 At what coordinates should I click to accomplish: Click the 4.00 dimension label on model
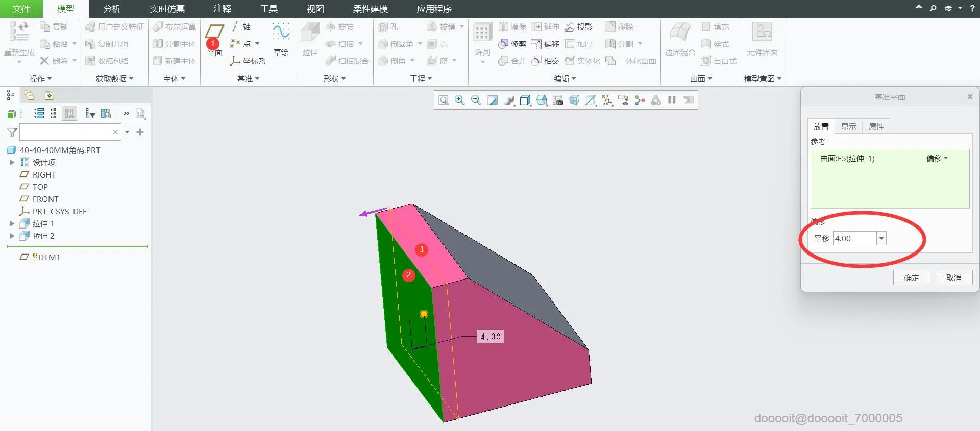491,337
